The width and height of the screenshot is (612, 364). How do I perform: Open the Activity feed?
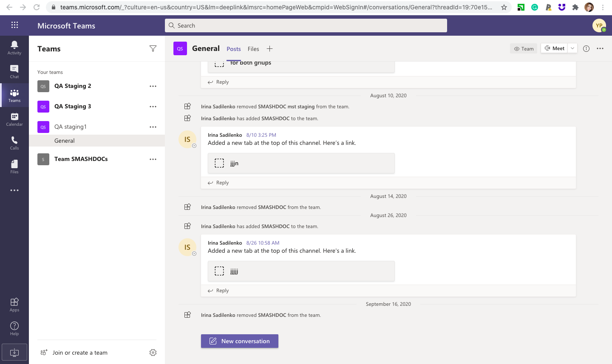coord(14,48)
